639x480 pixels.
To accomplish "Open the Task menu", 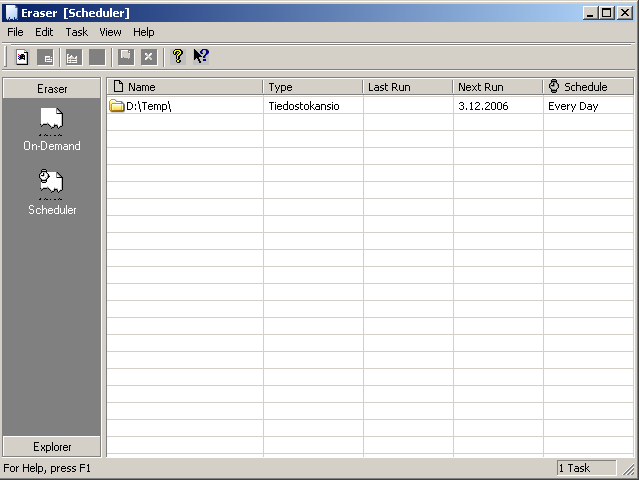I will point(77,32).
